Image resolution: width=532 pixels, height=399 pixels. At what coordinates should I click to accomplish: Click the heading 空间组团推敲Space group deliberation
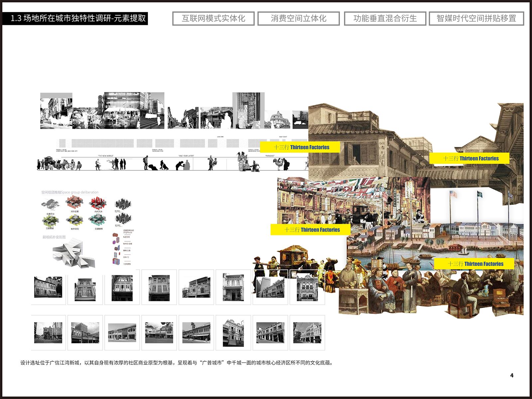tap(70, 192)
